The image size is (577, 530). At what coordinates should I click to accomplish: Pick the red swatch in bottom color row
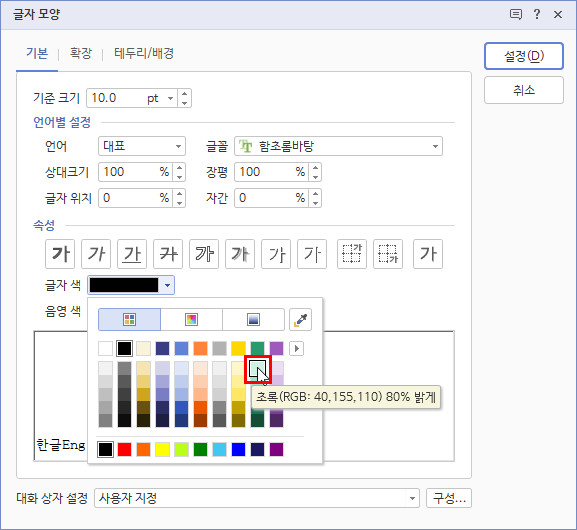(x=124, y=449)
